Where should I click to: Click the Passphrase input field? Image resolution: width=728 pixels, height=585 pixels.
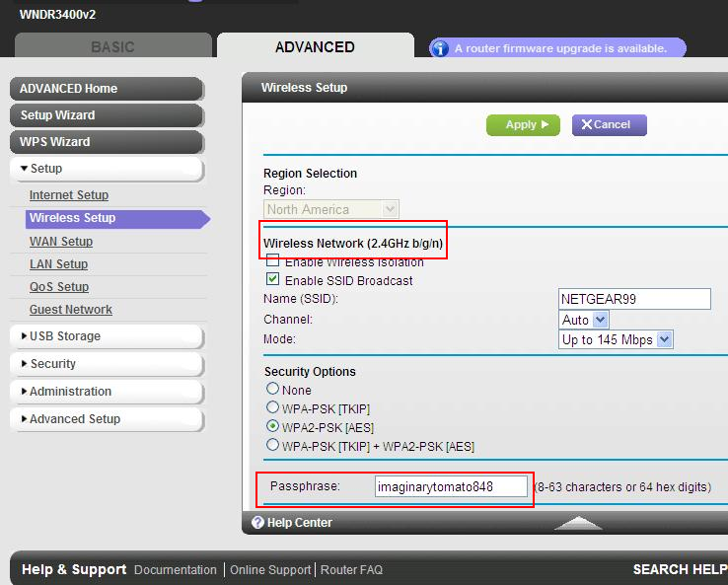point(451,486)
